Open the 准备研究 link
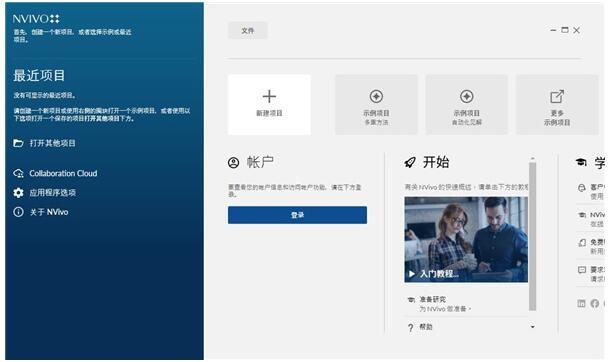Viewport: 609px width, 362px height. 433,299
